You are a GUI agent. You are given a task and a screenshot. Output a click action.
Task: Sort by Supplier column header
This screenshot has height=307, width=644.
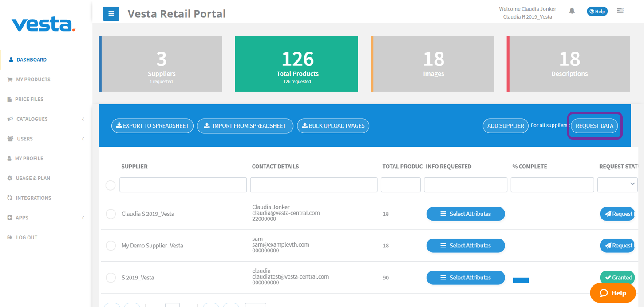pos(134,167)
